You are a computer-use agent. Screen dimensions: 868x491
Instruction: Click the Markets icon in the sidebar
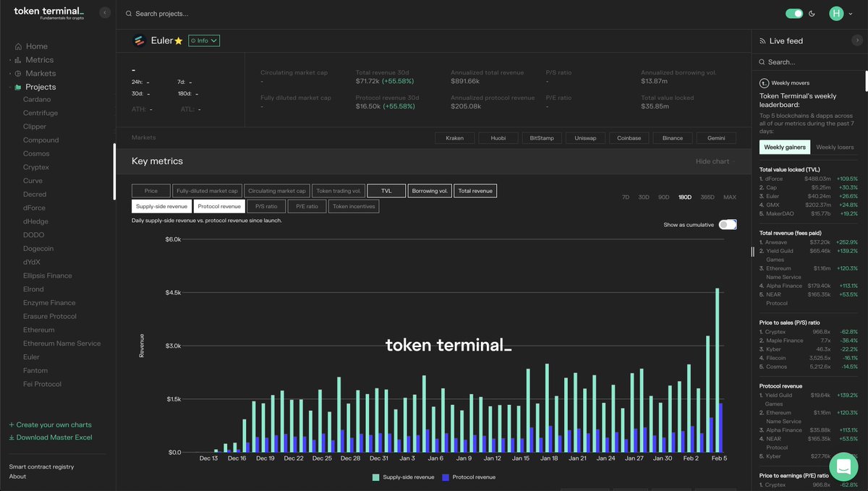click(18, 74)
